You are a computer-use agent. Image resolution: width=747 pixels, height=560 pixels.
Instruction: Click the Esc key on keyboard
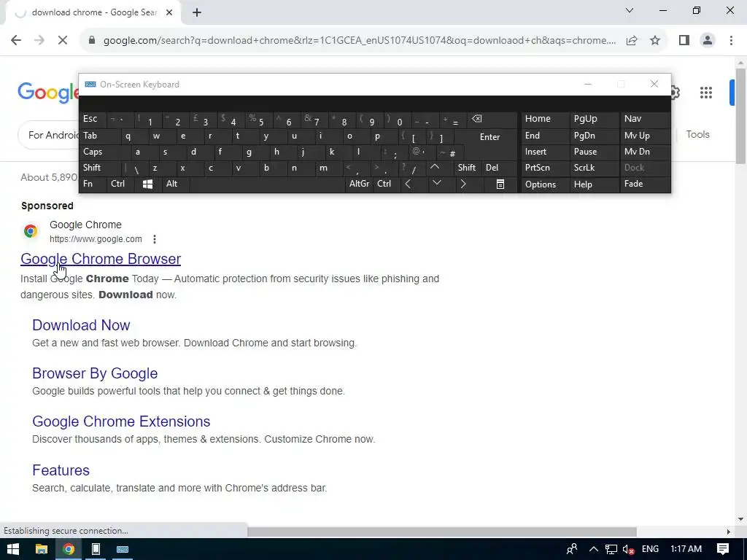pos(94,119)
